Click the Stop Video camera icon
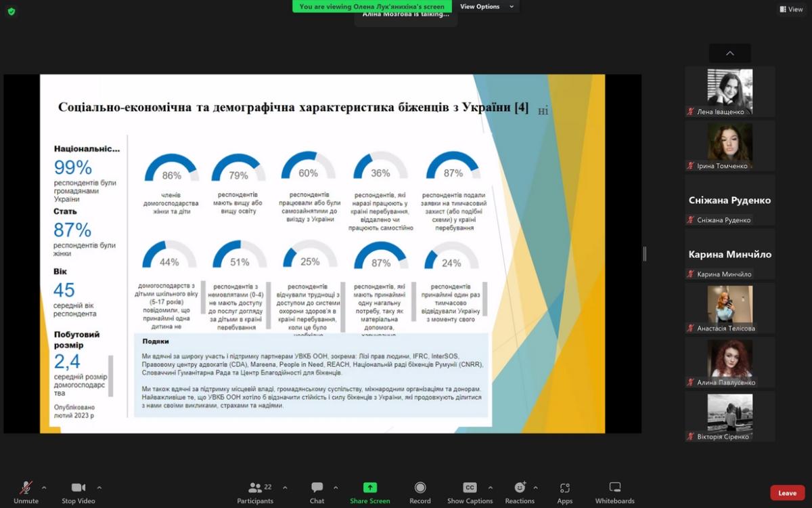Viewport: 812px width, 508px height. [78, 488]
